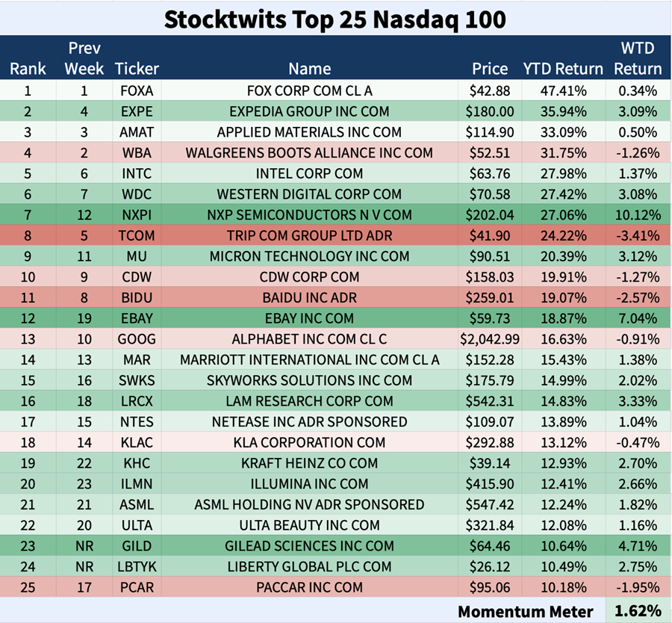Click the $158.03 price cell
Viewport: 672px width, 623px height.
pos(490,277)
